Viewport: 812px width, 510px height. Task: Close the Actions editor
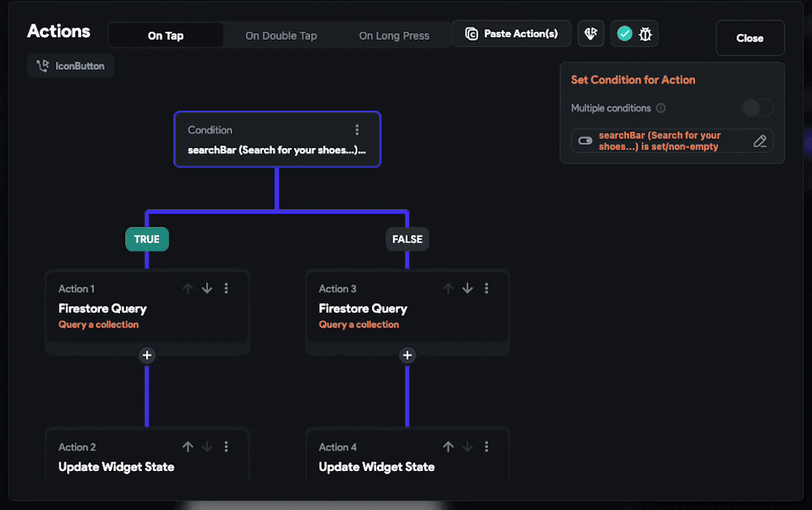tap(749, 37)
